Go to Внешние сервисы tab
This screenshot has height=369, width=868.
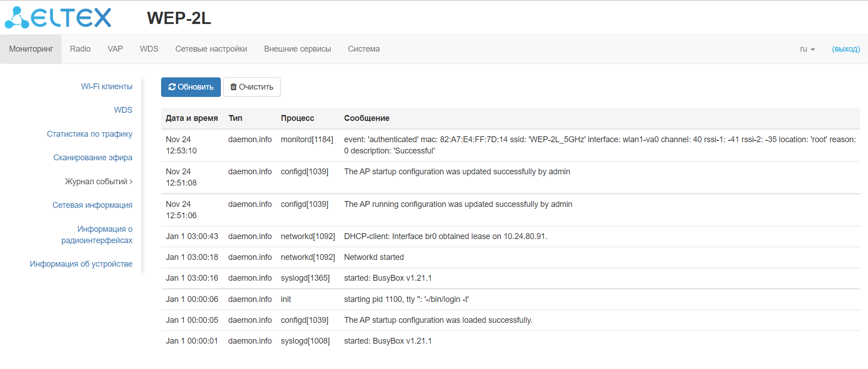click(x=297, y=49)
